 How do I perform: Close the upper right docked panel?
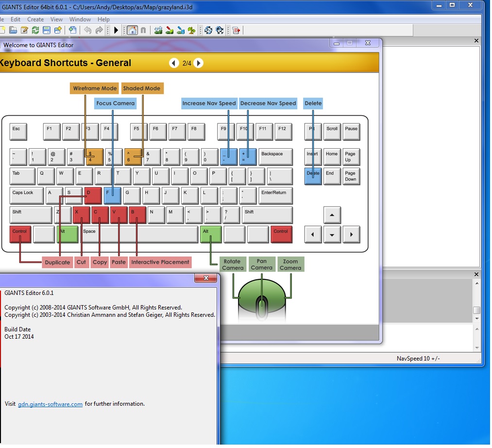click(x=476, y=41)
